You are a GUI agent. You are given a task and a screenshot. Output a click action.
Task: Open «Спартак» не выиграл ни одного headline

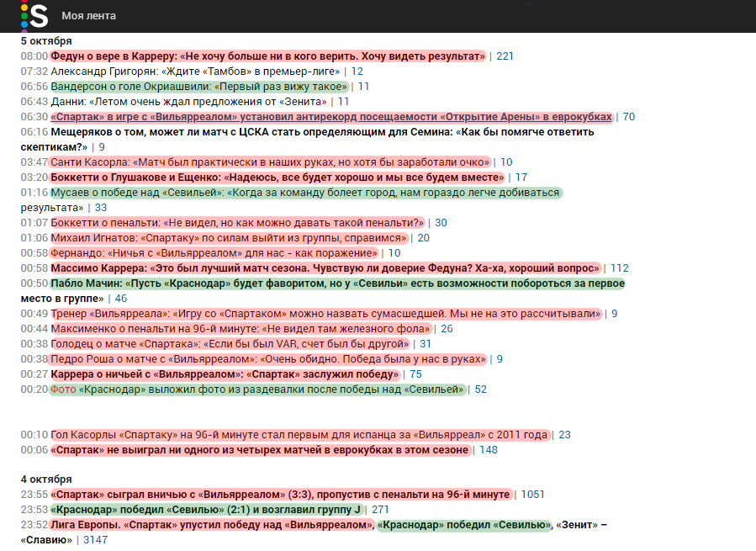pos(259,450)
